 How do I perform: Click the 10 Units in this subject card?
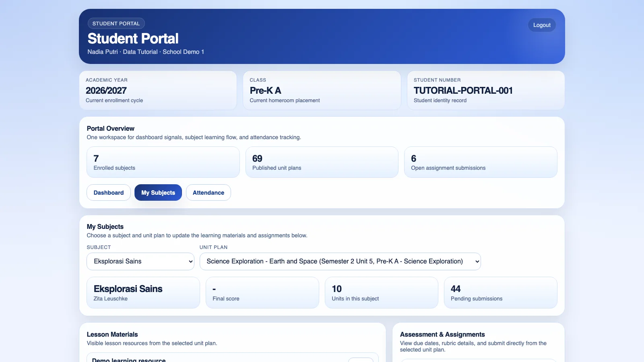pos(382,293)
